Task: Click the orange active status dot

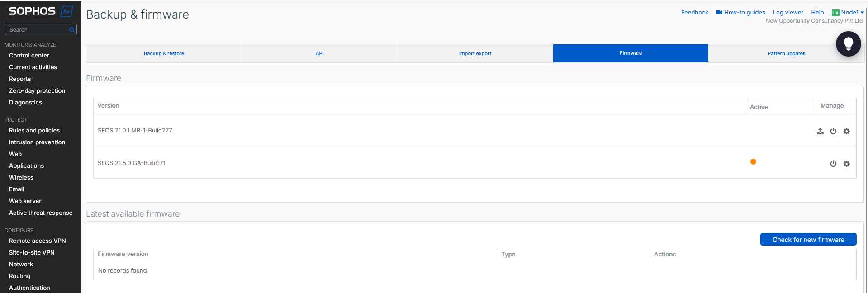Action: click(x=753, y=162)
